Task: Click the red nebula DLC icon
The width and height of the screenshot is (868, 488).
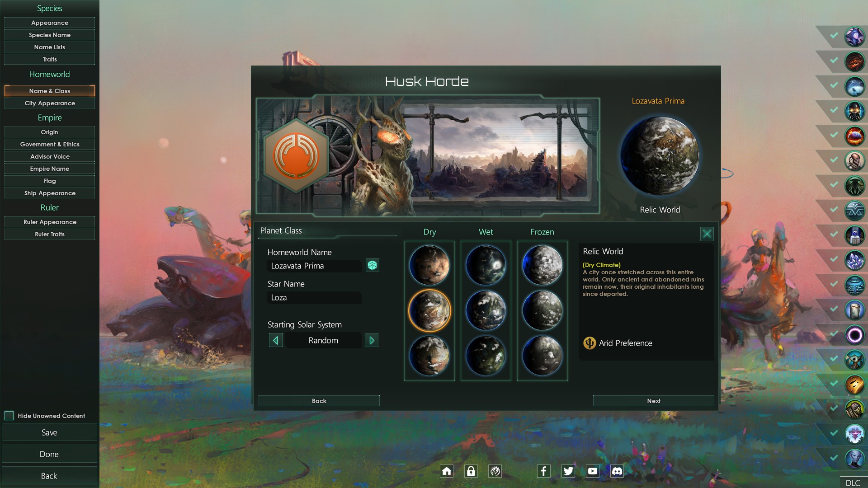Action: pyautogui.click(x=854, y=136)
